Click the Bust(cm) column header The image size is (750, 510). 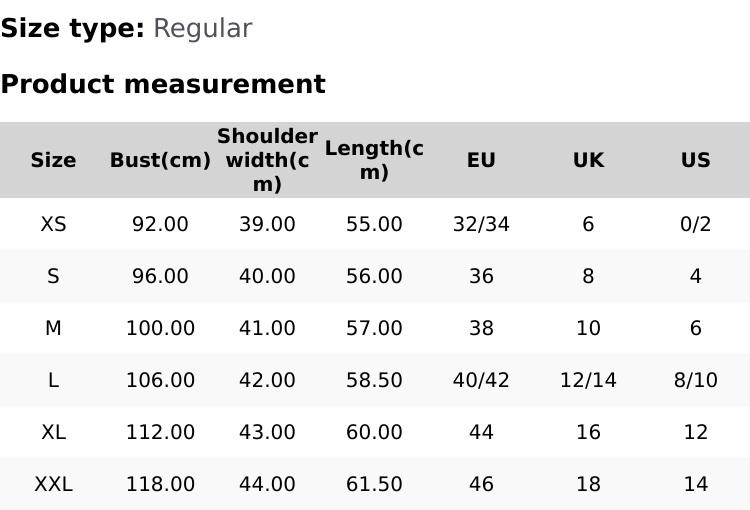coord(160,160)
